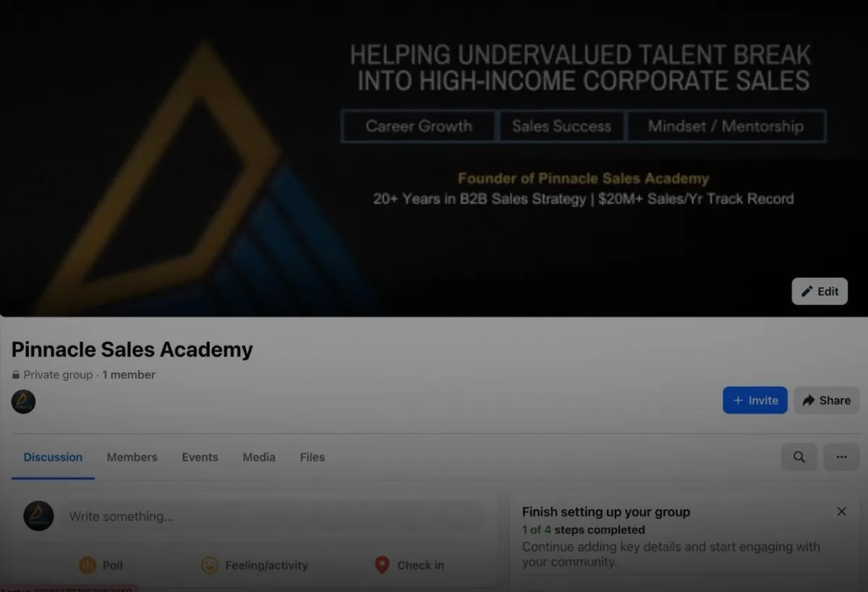Click the Pinnacle Sales Academy group title
This screenshot has height=592, width=868.
[x=132, y=350]
